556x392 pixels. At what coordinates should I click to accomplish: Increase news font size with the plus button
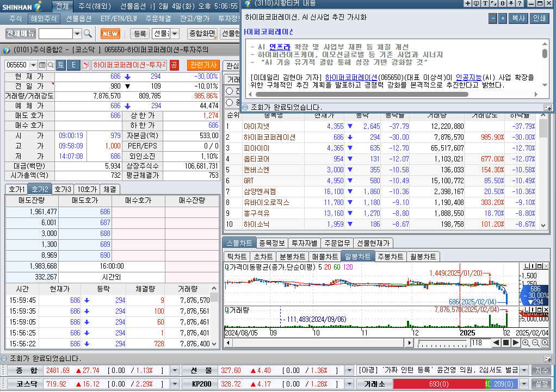(x=503, y=18)
